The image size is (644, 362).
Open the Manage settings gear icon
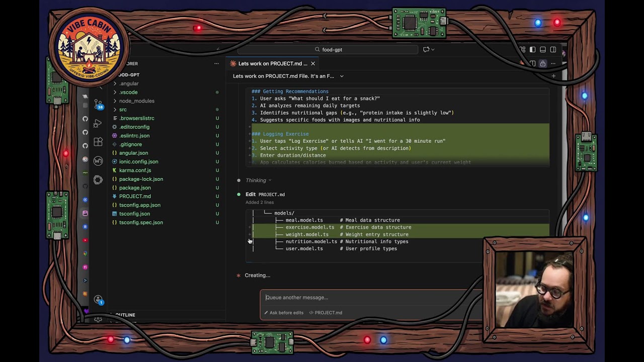point(98,319)
